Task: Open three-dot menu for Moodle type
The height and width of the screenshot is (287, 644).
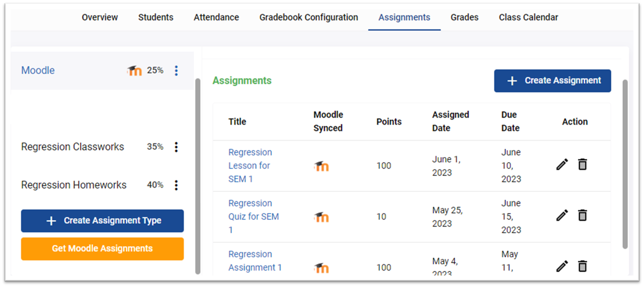Action: [176, 71]
